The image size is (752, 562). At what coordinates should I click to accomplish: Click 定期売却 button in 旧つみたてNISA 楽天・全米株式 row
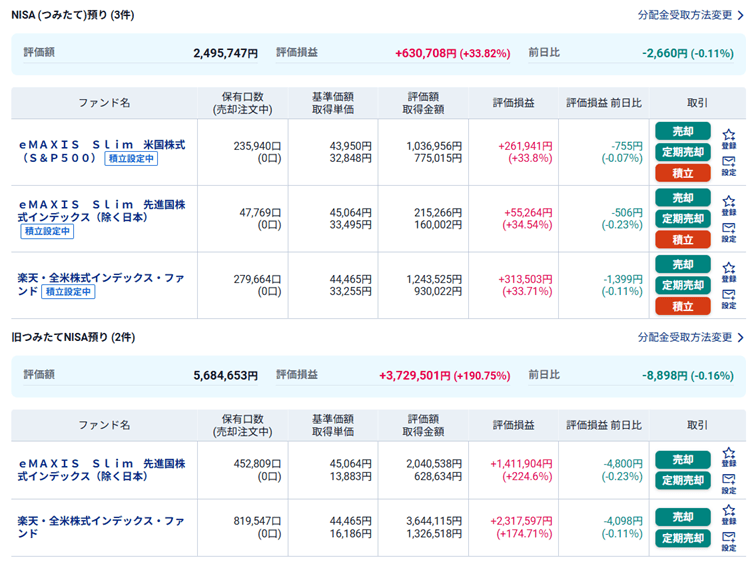coord(682,538)
